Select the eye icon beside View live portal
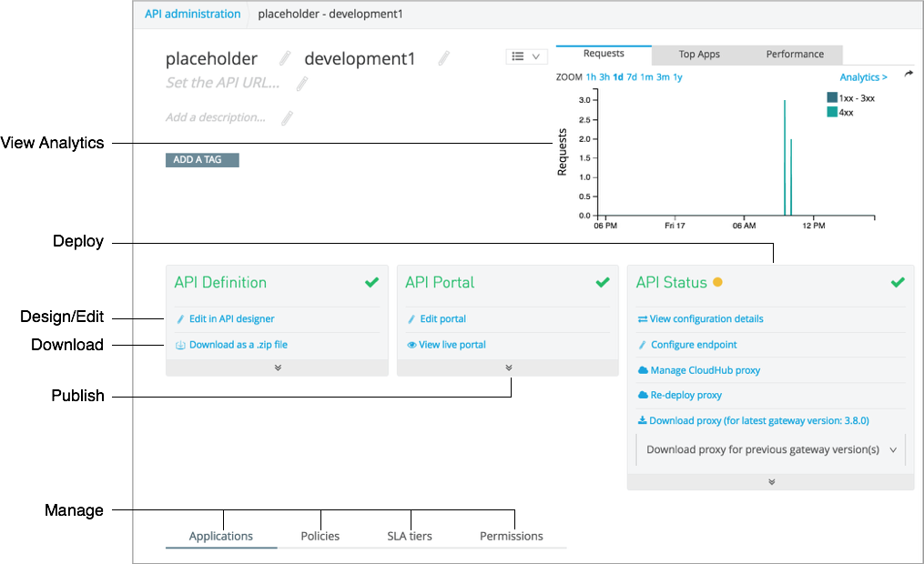This screenshot has width=924, height=564. coord(413,345)
